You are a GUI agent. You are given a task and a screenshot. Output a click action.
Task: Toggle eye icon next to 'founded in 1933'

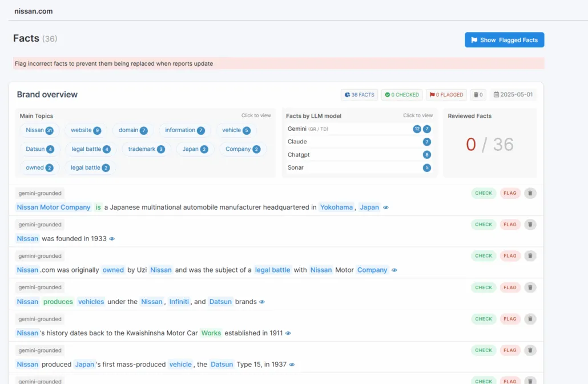[112, 239]
